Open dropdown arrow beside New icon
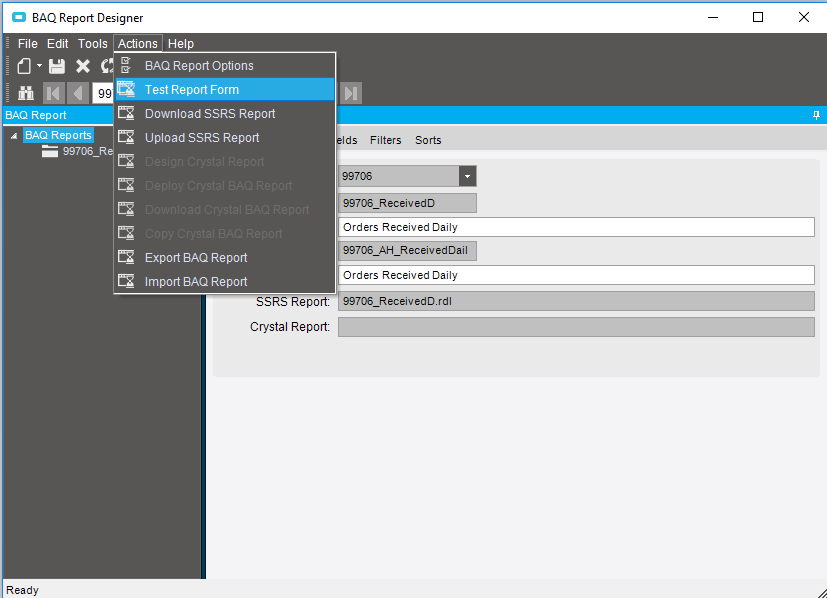 (x=40, y=66)
